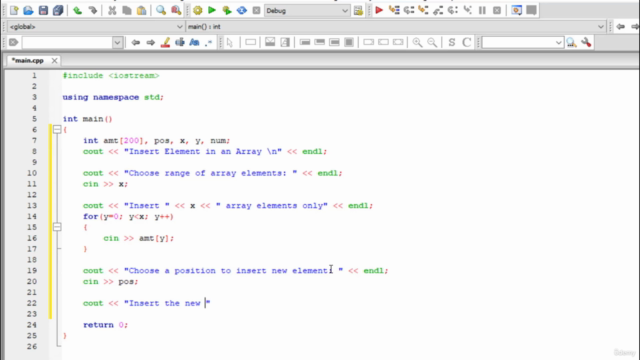The width and height of the screenshot is (640, 360).
Task: Rebuild the project with the blue arrows icon
Action: tap(242, 10)
